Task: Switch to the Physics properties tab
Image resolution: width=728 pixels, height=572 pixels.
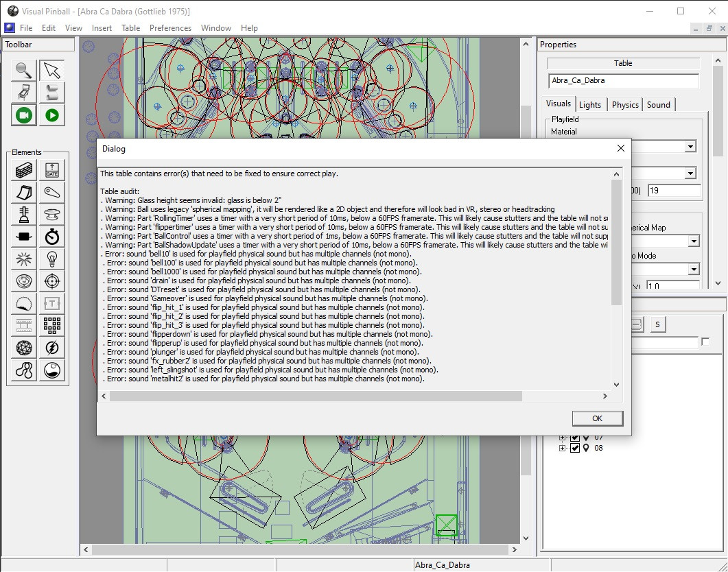Action: pos(625,105)
